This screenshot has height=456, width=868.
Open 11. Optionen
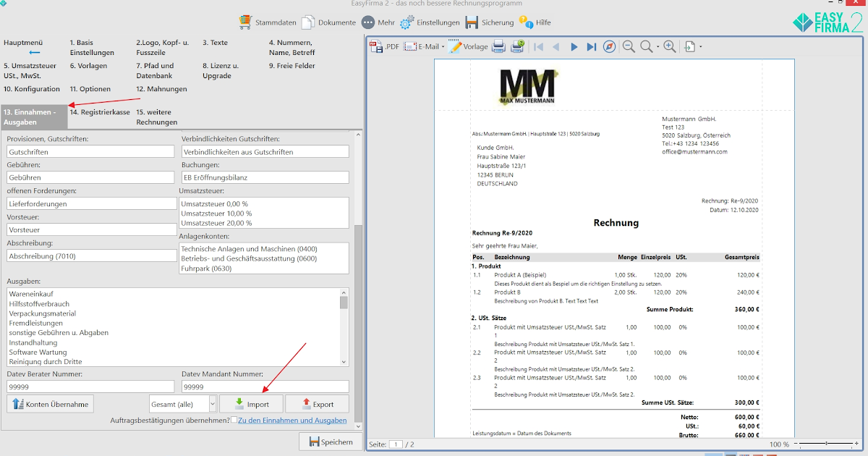click(x=90, y=89)
